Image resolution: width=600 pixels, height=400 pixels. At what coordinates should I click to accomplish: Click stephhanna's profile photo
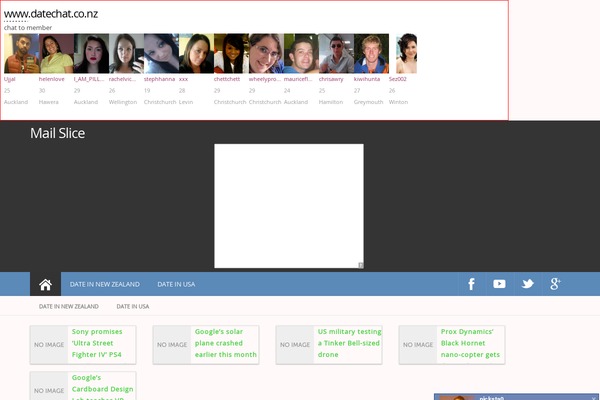coord(161,53)
